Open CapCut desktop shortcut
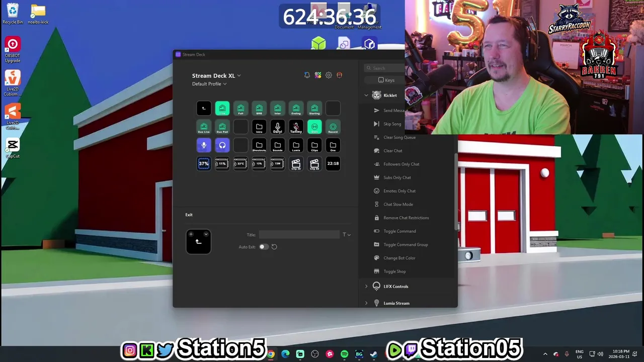 (x=13, y=148)
